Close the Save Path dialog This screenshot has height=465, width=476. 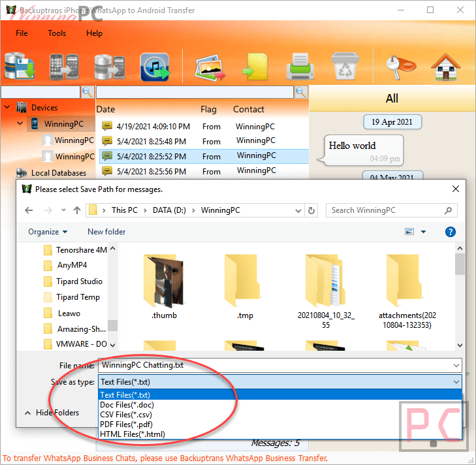tap(455, 189)
